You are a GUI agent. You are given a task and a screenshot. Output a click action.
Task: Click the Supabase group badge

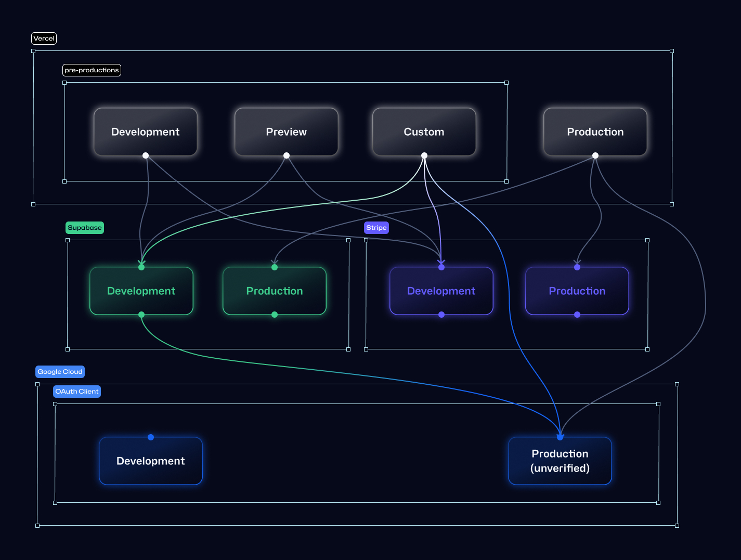(84, 227)
